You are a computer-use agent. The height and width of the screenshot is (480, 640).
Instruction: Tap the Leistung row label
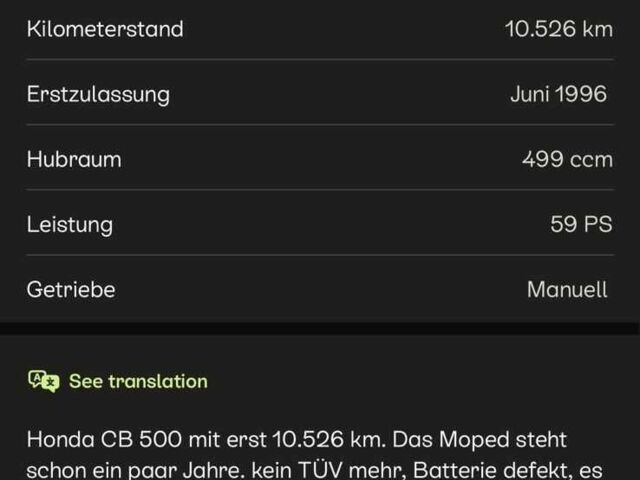(70, 224)
